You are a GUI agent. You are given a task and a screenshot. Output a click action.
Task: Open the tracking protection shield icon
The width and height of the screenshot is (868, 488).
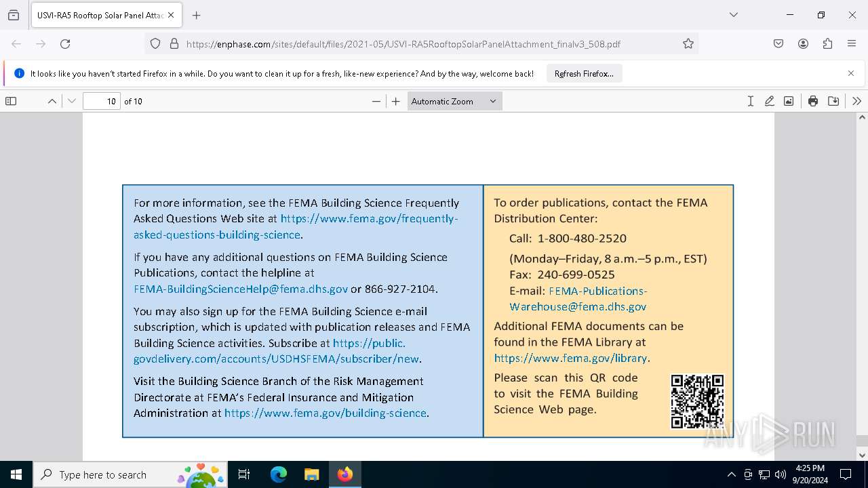pos(155,43)
